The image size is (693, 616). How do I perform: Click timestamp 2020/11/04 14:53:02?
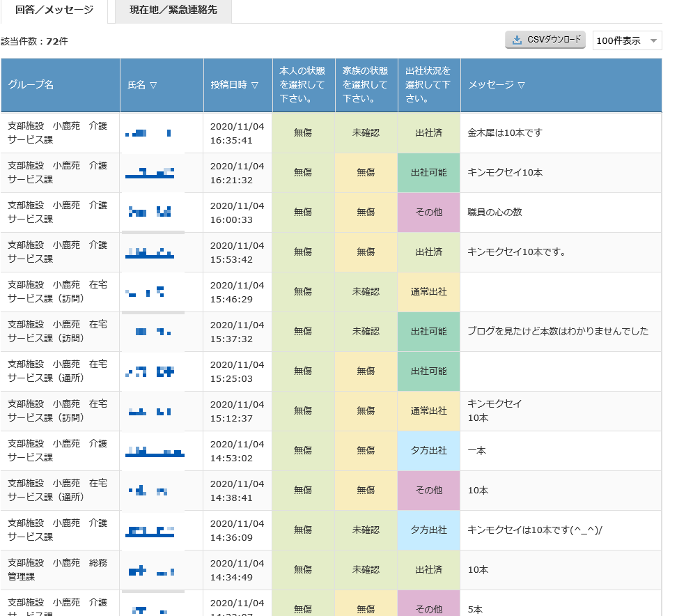click(x=238, y=451)
